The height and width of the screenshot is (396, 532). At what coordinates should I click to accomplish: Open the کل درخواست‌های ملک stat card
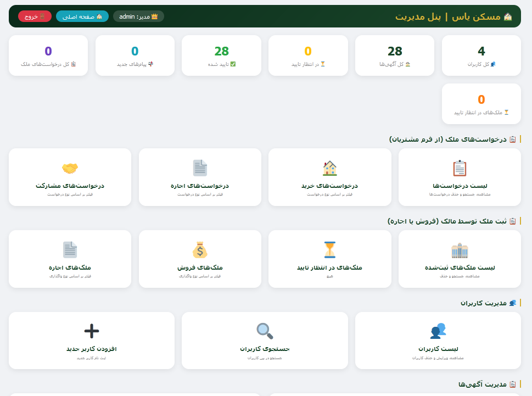pyautogui.click(x=48, y=55)
